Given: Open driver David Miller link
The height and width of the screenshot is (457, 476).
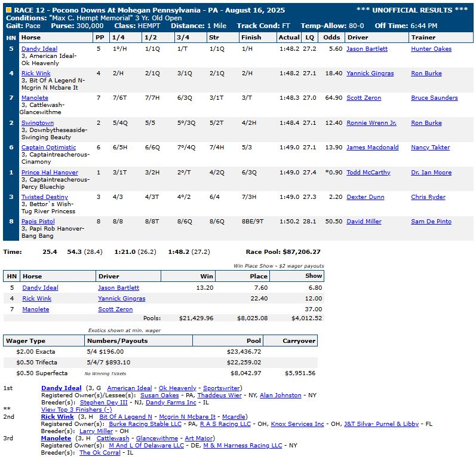Looking at the screenshot, I should 364,222.
